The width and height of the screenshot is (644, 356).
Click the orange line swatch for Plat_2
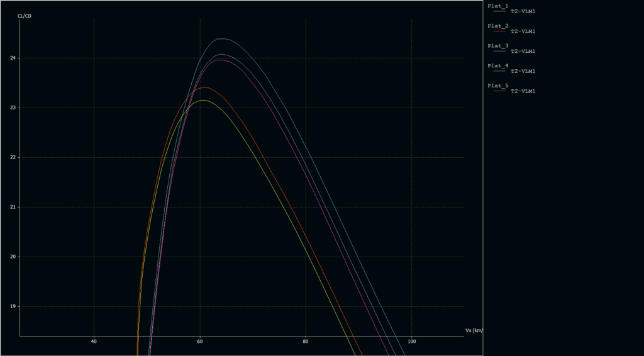[499, 31]
